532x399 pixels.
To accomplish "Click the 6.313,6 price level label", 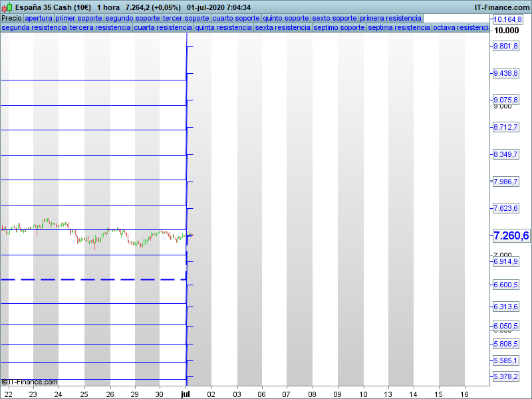I will (506, 307).
